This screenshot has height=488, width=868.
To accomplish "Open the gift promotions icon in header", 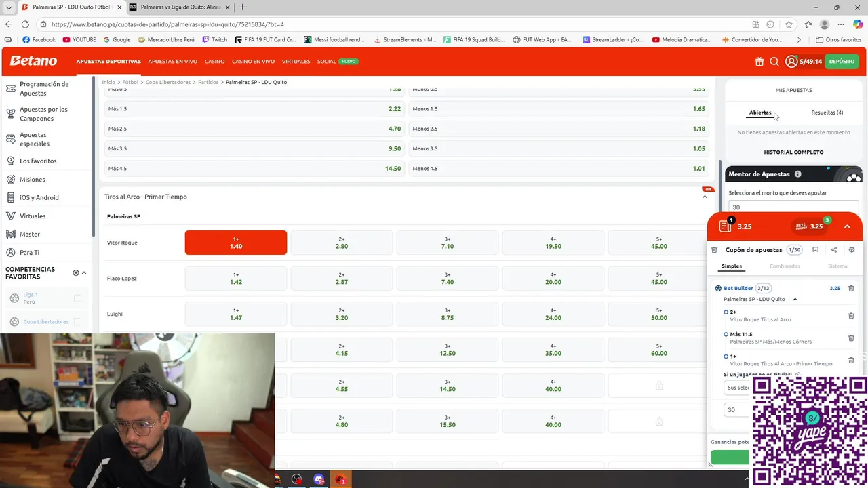I will click(x=759, y=62).
